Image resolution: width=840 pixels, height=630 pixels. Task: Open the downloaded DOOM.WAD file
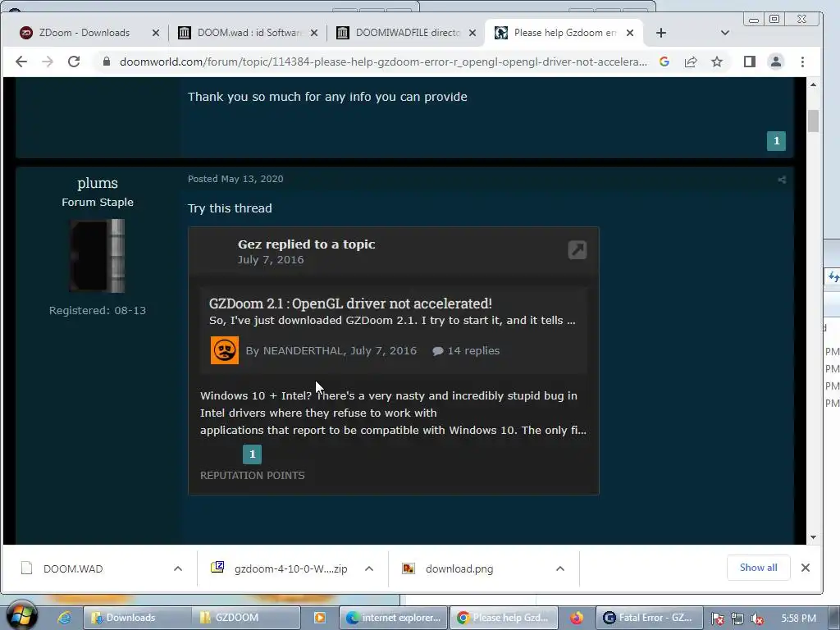(x=73, y=569)
